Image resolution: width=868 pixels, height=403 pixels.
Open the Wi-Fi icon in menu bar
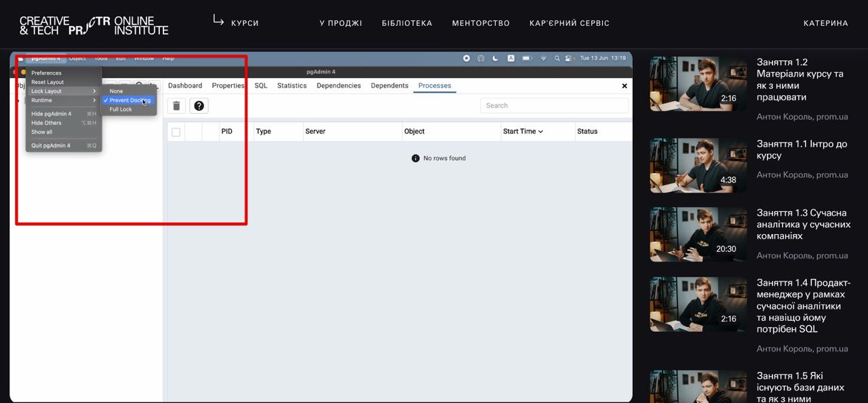(543, 58)
